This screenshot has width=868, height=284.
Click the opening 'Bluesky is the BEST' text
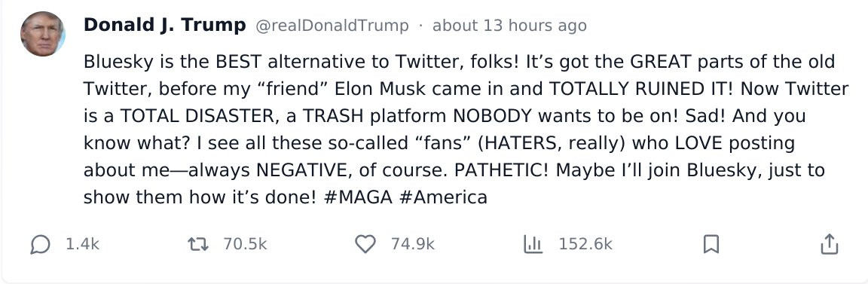pyautogui.click(x=168, y=62)
